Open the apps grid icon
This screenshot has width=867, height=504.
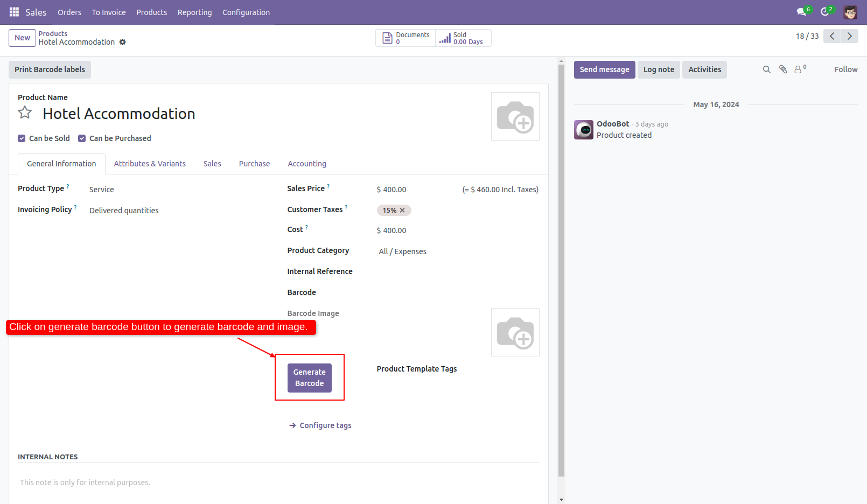coord(13,11)
